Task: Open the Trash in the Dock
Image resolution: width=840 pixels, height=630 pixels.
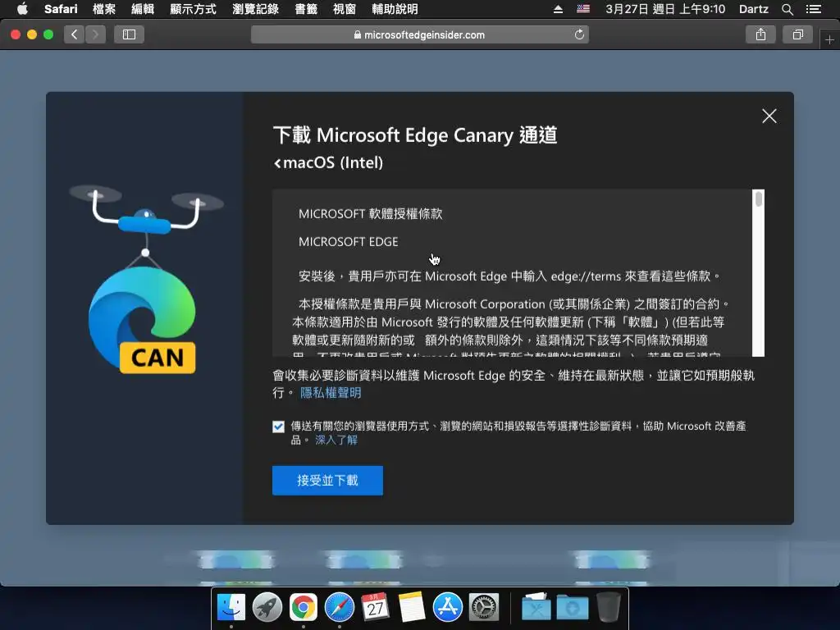Action: pyautogui.click(x=608, y=608)
